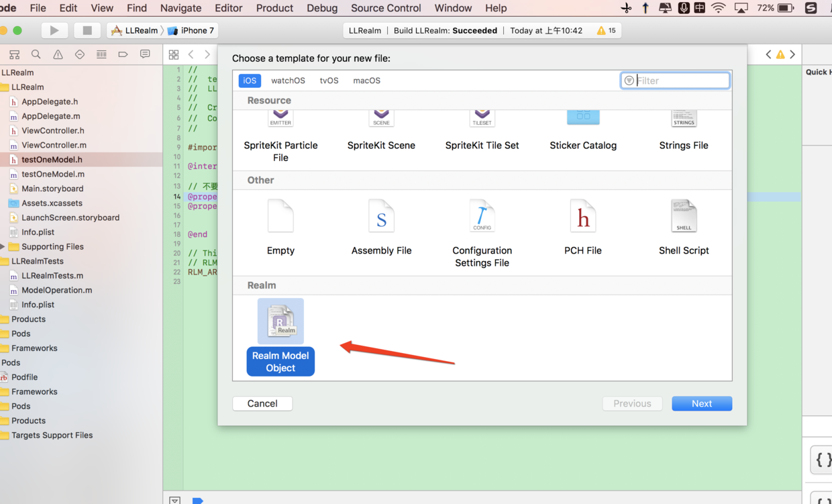Open the related items grid icon in editor
The width and height of the screenshot is (832, 504).
pos(174,54)
